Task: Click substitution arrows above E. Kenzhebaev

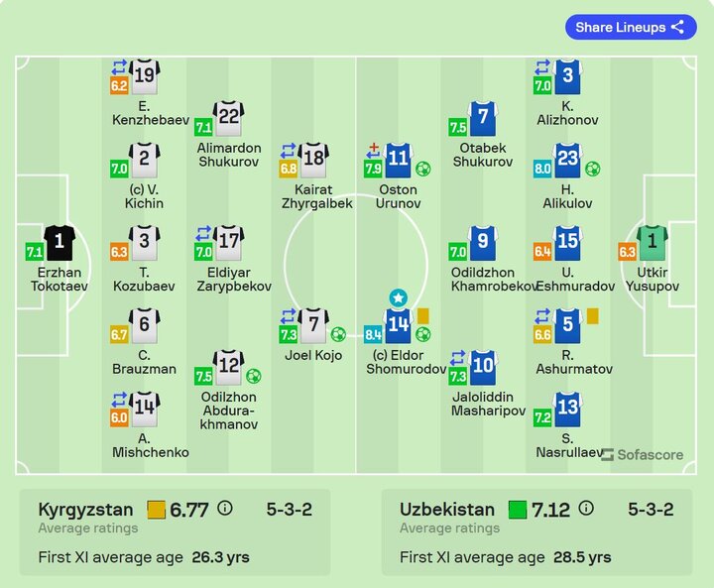Action: point(118,67)
